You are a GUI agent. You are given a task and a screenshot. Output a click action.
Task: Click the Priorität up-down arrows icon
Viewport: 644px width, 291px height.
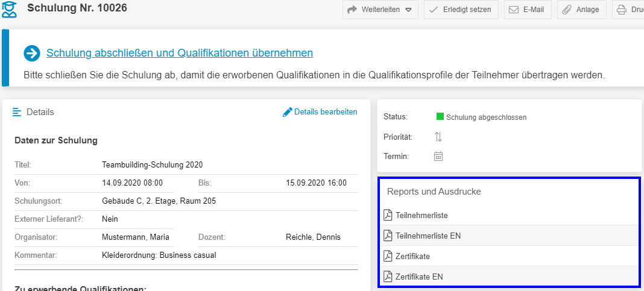(x=438, y=137)
